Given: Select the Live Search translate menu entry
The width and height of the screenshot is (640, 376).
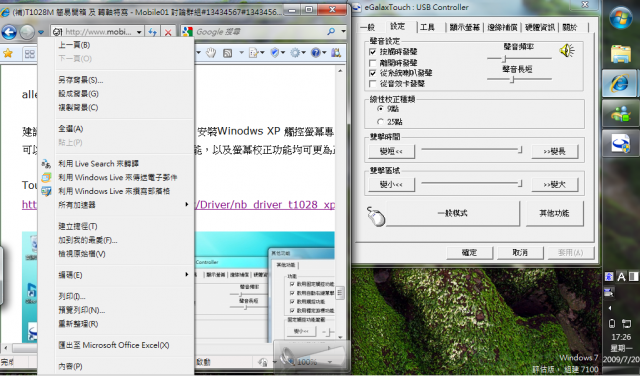Looking at the screenshot, I should coord(116,164).
